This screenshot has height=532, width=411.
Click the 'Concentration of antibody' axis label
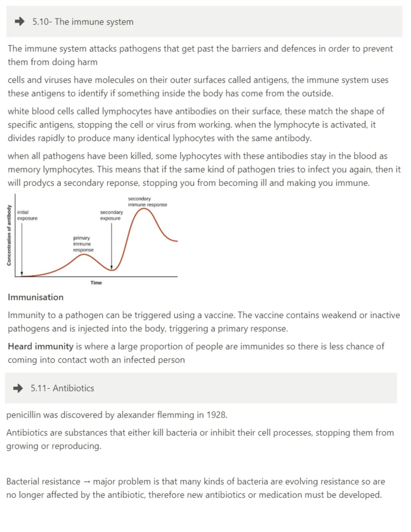click(8, 235)
